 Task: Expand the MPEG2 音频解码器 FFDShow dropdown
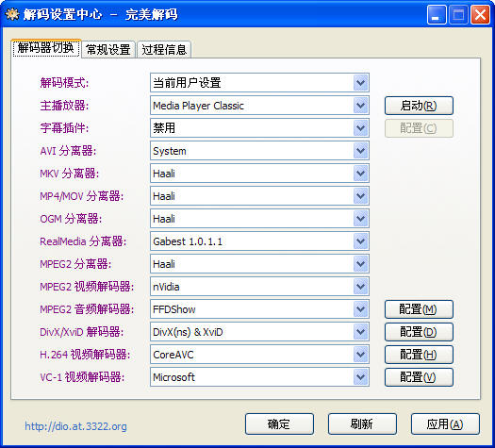(259, 309)
